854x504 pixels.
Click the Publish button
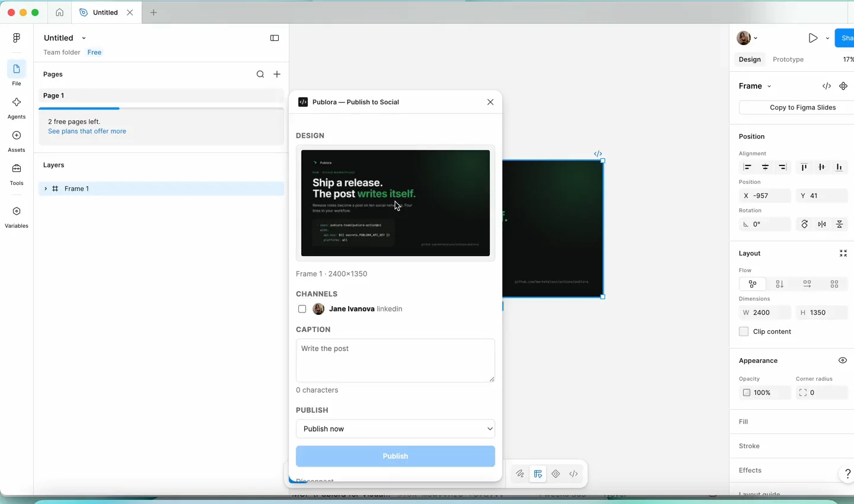click(x=396, y=456)
